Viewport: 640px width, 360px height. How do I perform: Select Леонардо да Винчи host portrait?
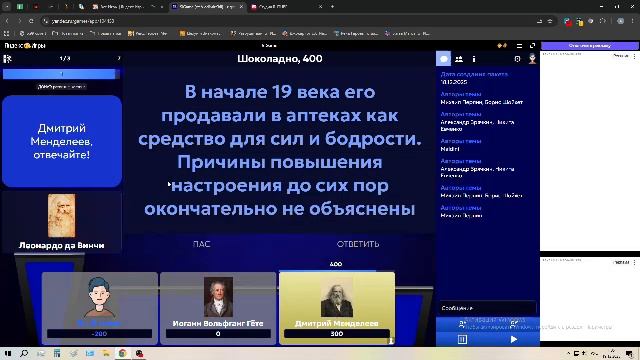click(x=62, y=216)
